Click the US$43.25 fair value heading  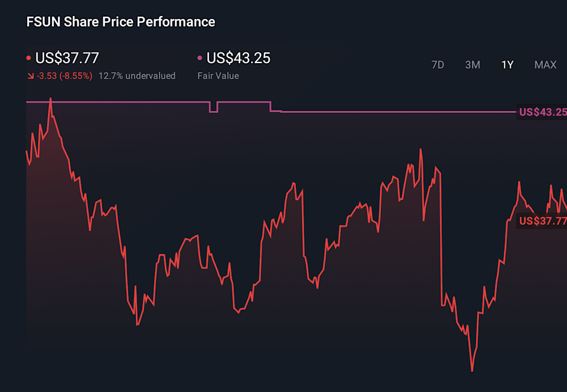(x=238, y=58)
